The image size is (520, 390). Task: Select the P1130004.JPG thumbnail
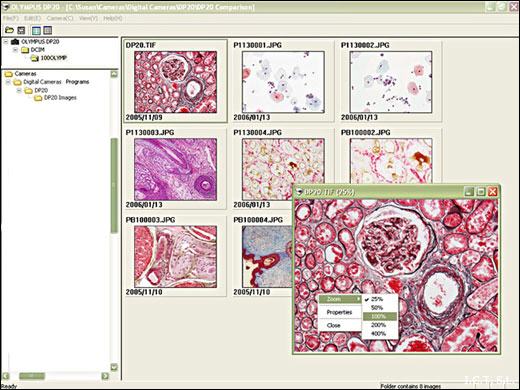click(283, 169)
